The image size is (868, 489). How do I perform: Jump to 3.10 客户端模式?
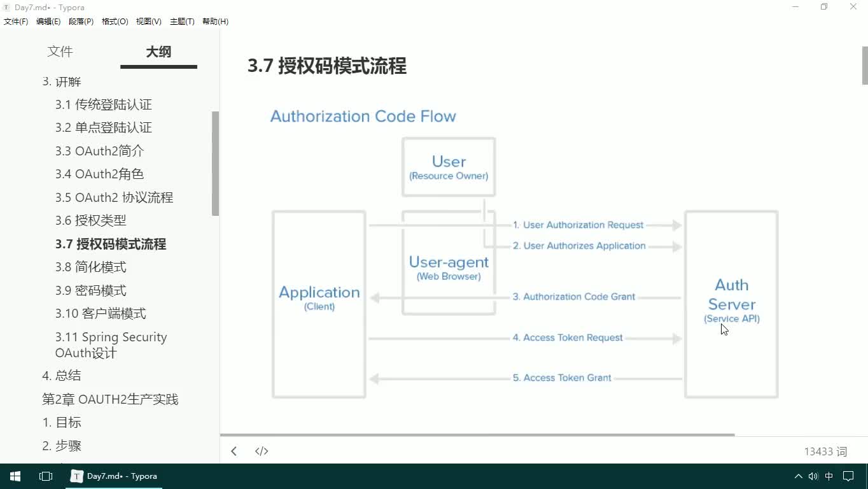point(101,313)
